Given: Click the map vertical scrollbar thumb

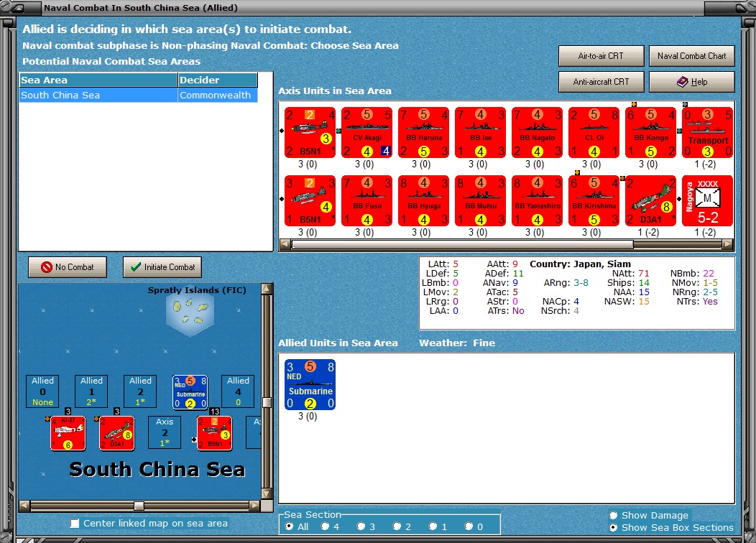Looking at the screenshot, I should (x=267, y=402).
